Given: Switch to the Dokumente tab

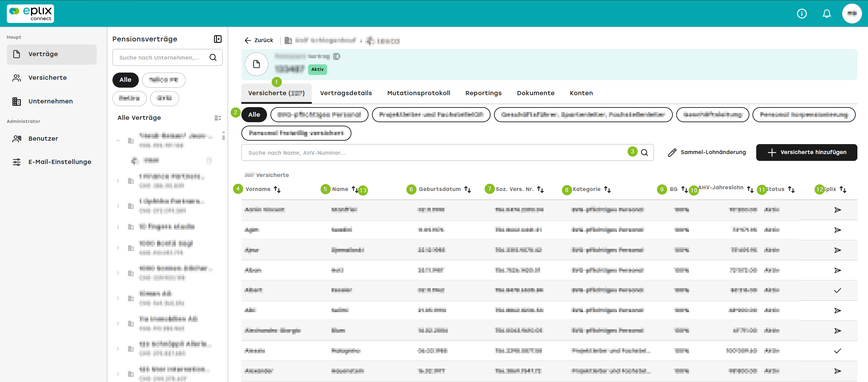Looking at the screenshot, I should click(x=536, y=93).
